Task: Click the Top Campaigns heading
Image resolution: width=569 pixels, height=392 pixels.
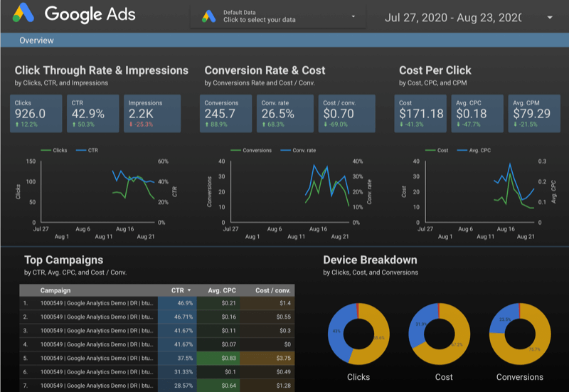Action: 63,260
